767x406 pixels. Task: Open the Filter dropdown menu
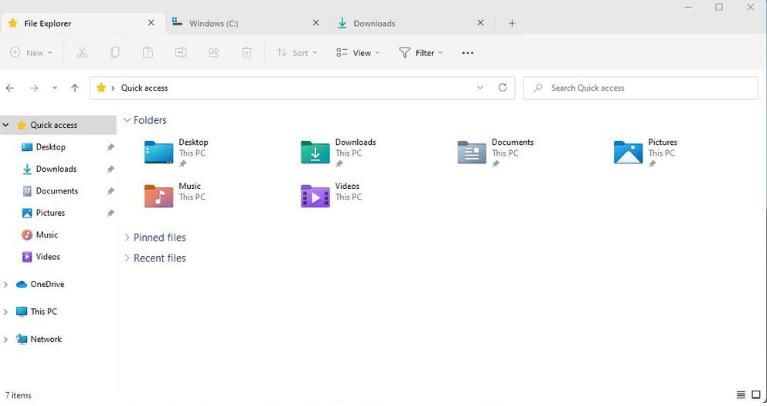pos(421,52)
